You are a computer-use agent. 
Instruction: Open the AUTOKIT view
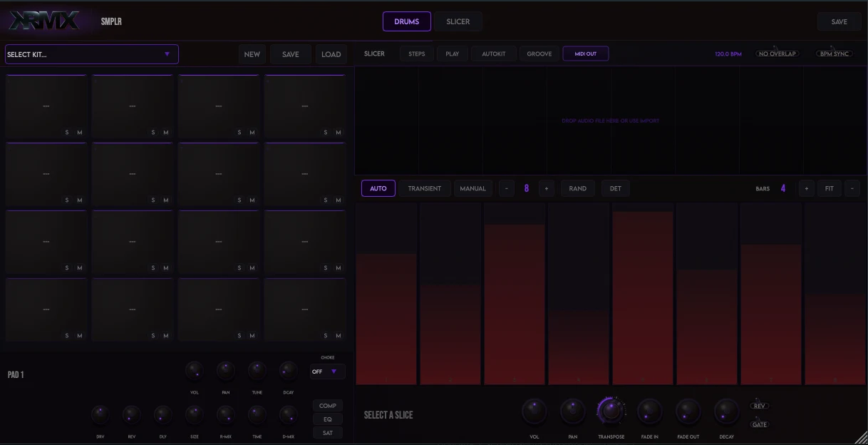click(493, 53)
